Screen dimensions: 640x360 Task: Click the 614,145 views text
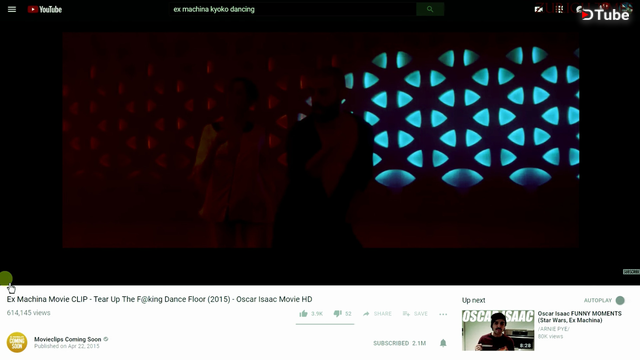28,313
